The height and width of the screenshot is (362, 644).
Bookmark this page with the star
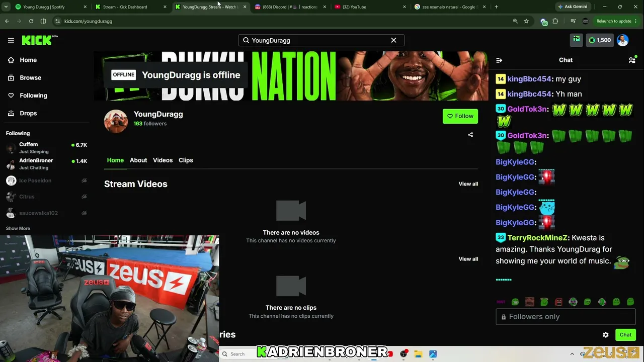tap(526, 21)
